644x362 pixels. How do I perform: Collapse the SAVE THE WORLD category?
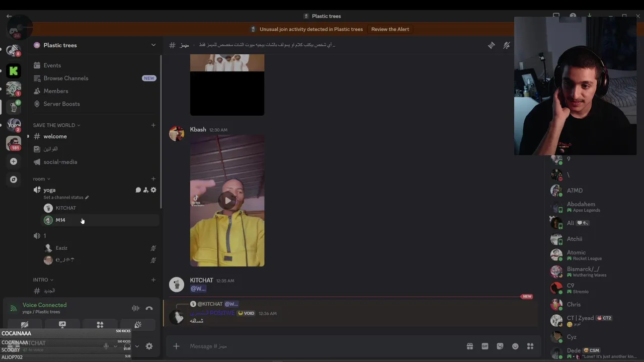tap(56, 125)
